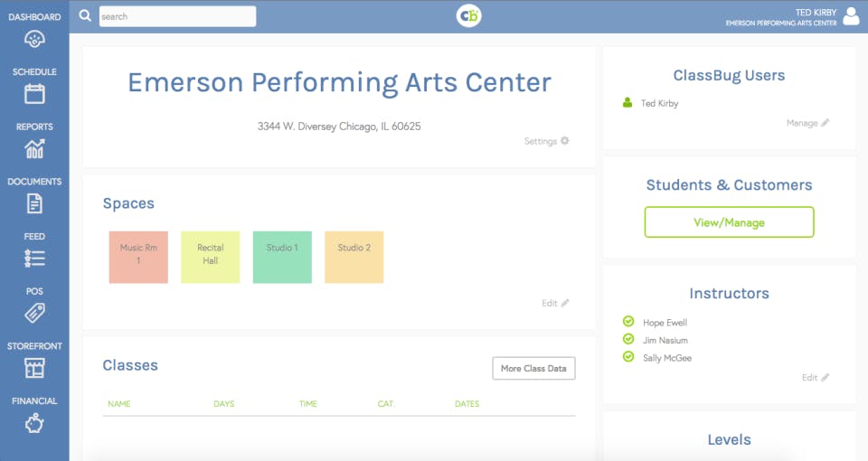Open the Dashboard gauge icon
The height and width of the screenshot is (461, 868).
(34, 39)
